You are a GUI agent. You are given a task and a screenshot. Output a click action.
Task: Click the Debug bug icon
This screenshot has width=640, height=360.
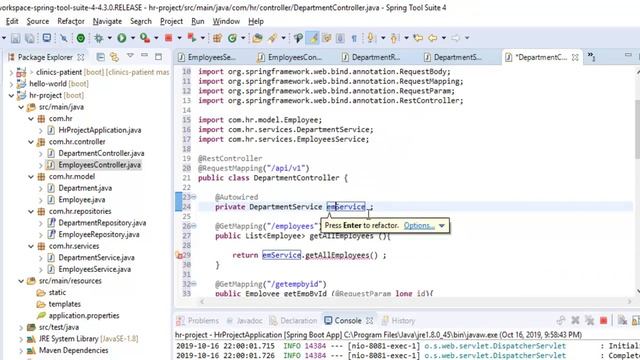(x=99, y=38)
